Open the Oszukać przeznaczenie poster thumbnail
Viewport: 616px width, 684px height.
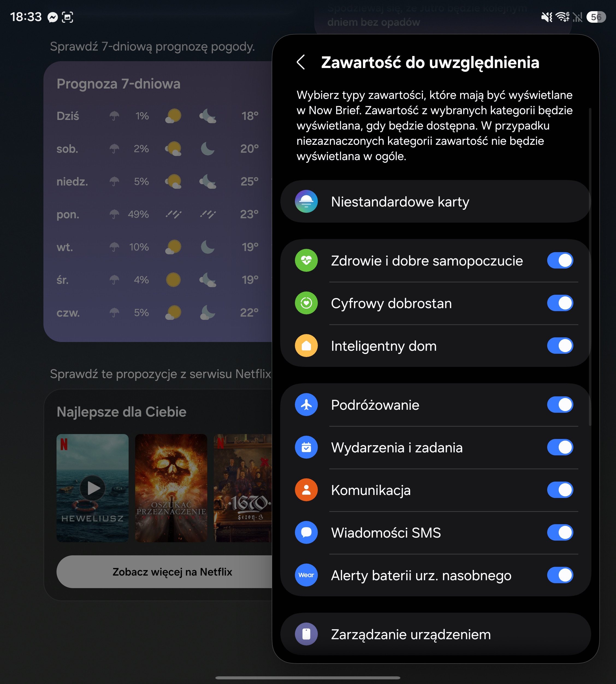coord(171,488)
